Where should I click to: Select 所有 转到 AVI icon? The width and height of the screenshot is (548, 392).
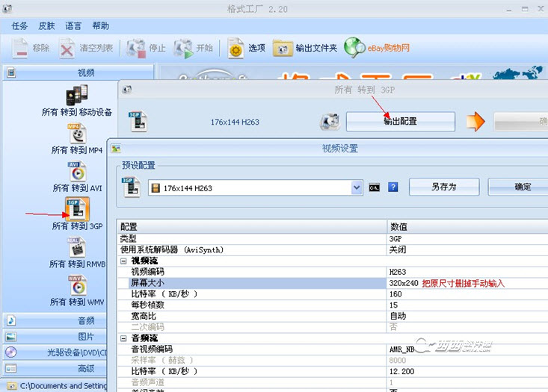tap(77, 172)
